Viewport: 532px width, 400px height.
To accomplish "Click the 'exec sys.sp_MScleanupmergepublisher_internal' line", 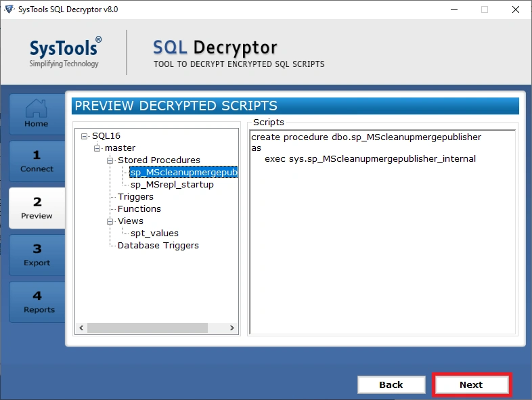I will (x=370, y=159).
